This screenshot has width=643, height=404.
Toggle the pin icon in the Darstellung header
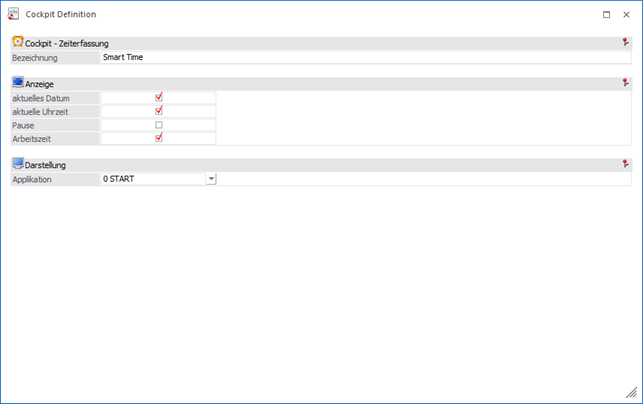pos(625,164)
